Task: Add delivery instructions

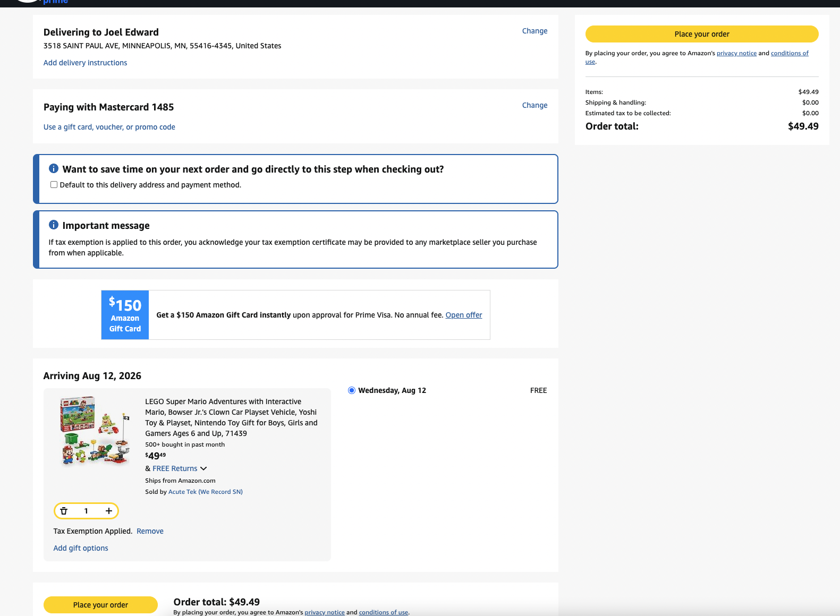Action: point(85,63)
